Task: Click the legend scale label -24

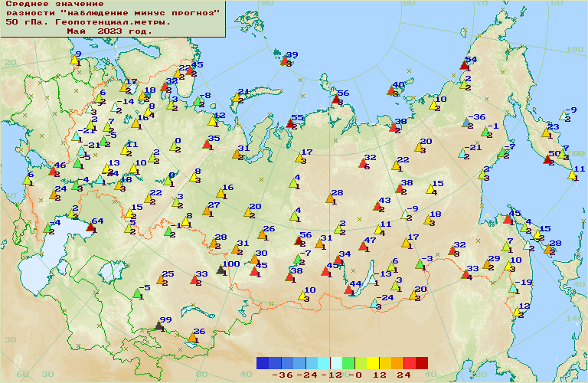Action: [x=307, y=375]
